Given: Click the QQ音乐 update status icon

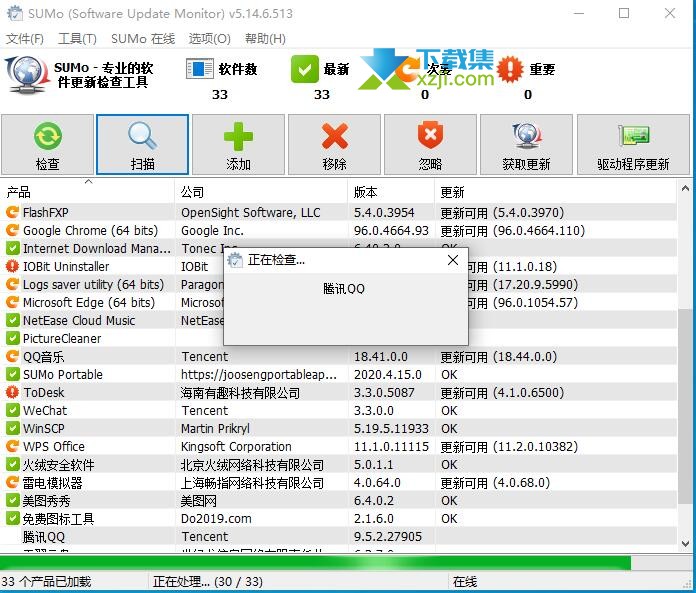Looking at the screenshot, I should (12, 356).
